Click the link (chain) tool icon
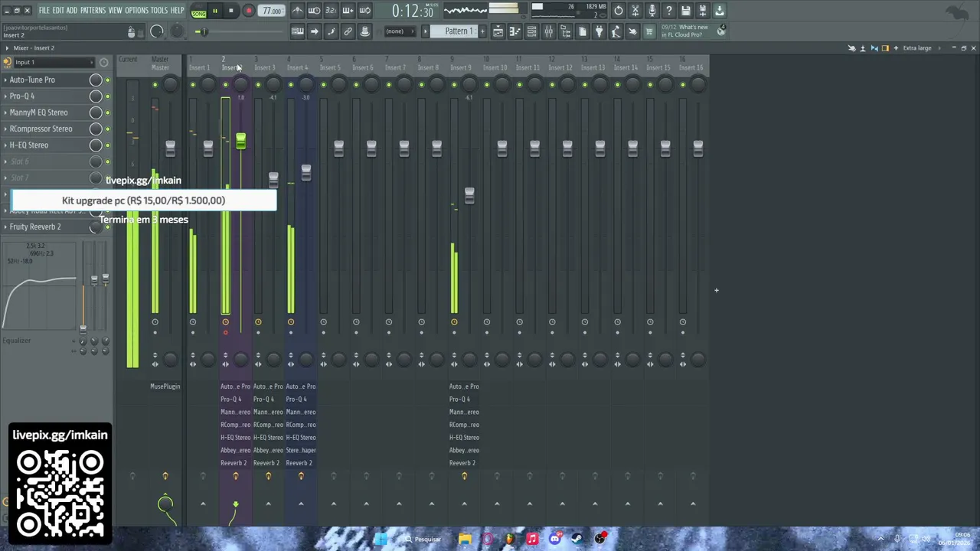 pyautogui.click(x=348, y=31)
